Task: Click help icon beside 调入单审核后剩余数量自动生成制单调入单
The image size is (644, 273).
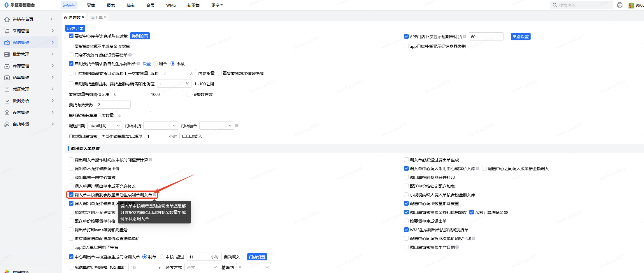Action: point(155,195)
